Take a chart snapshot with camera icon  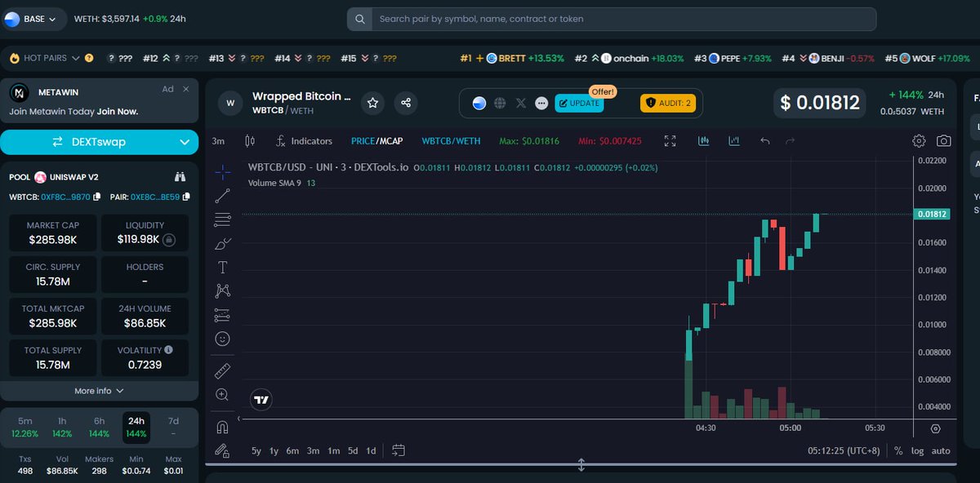tap(943, 141)
